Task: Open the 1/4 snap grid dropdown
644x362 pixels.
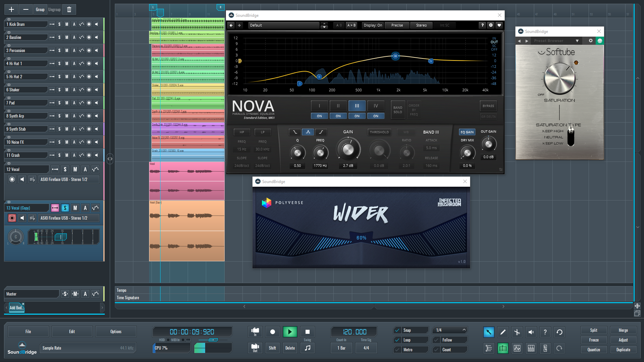Action: (x=450, y=330)
